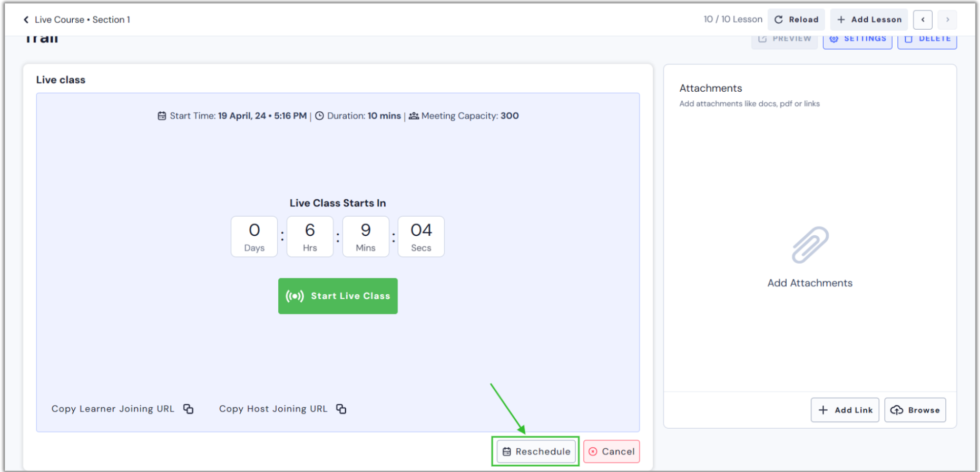This screenshot has height=472, width=980.
Task: Click the Hrs countdown box
Action: [310, 236]
